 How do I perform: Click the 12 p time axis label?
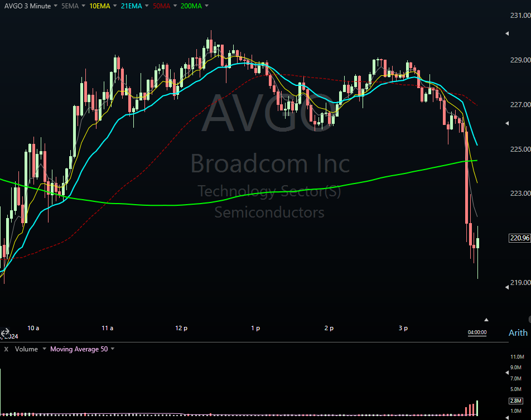pyautogui.click(x=181, y=328)
